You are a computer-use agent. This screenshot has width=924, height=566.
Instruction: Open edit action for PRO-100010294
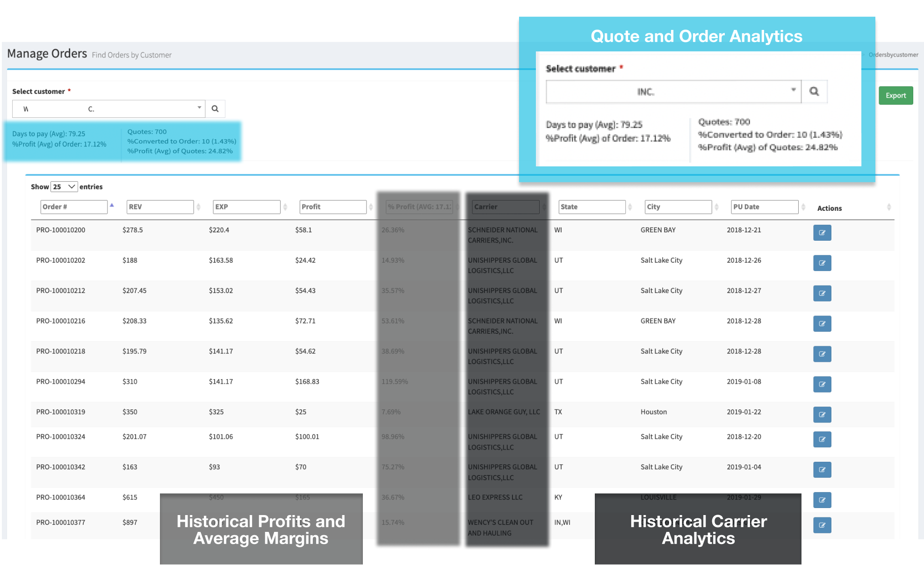coord(822,385)
